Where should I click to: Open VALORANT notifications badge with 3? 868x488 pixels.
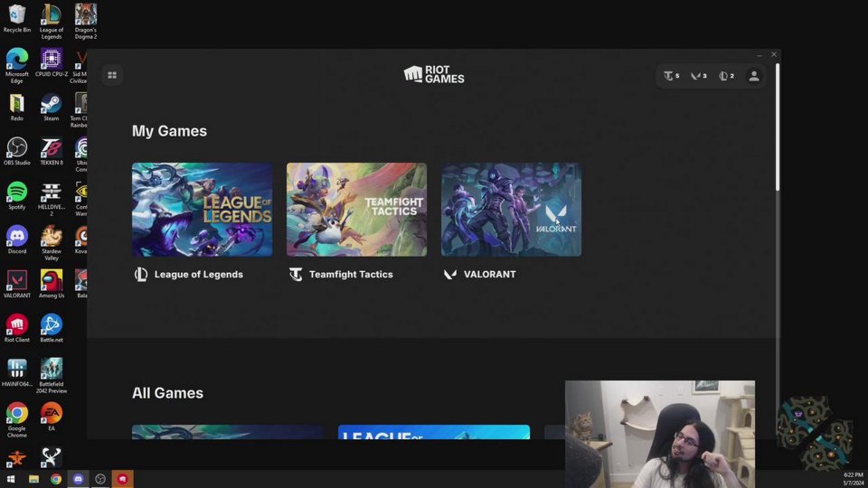coord(699,76)
